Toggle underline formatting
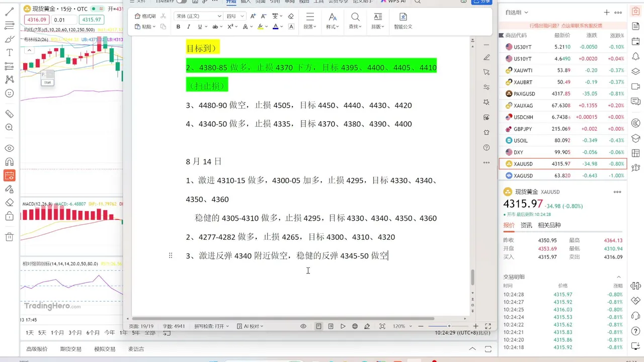The image size is (644, 362). [x=200, y=27]
